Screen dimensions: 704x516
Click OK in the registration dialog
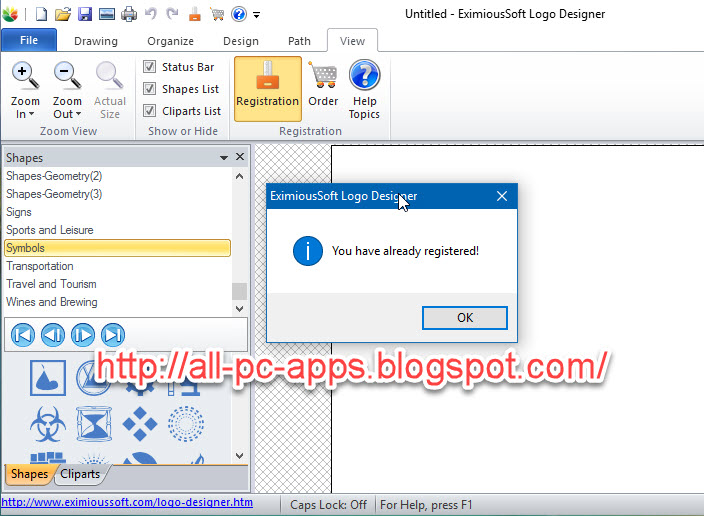464,317
